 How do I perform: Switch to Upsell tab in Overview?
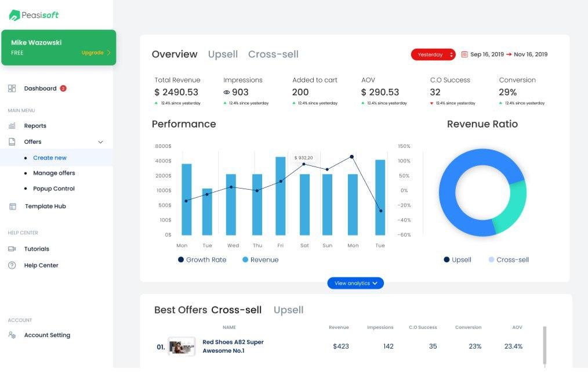223,55
